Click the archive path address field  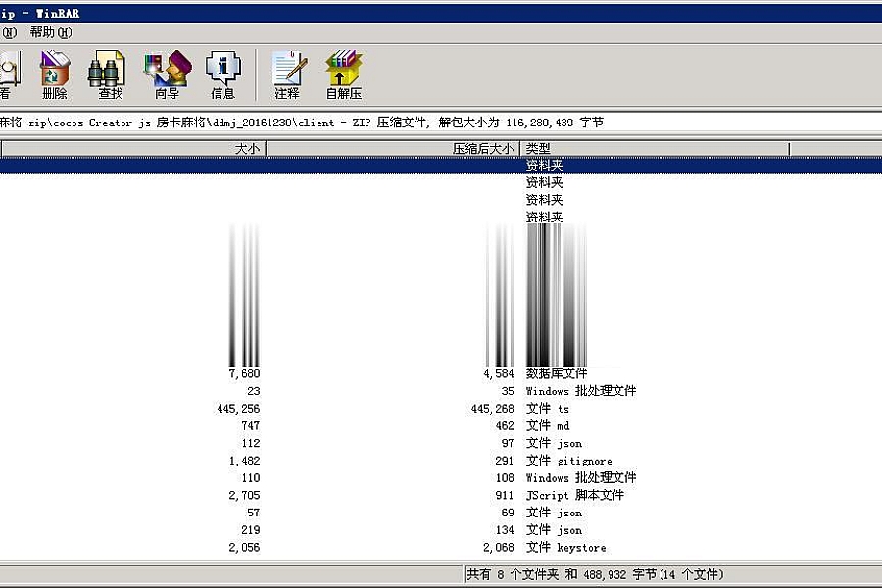point(441,122)
